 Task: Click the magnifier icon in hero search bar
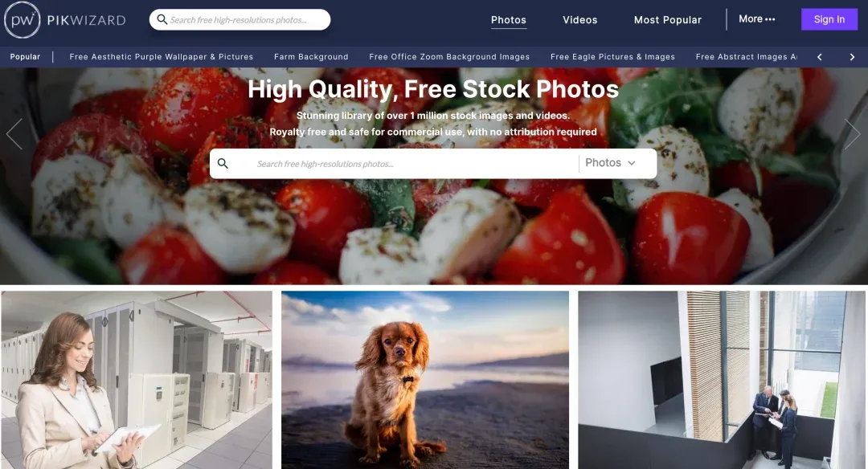pyautogui.click(x=223, y=163)
